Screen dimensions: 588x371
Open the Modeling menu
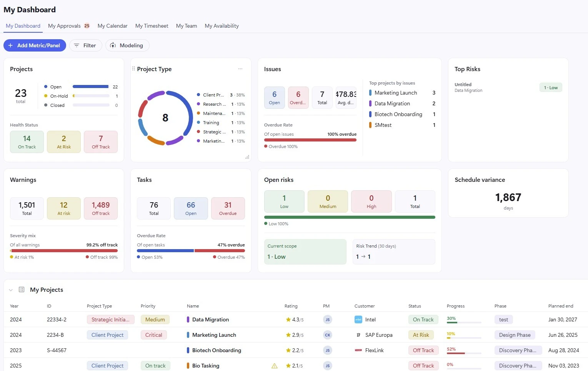coord(127,45)
